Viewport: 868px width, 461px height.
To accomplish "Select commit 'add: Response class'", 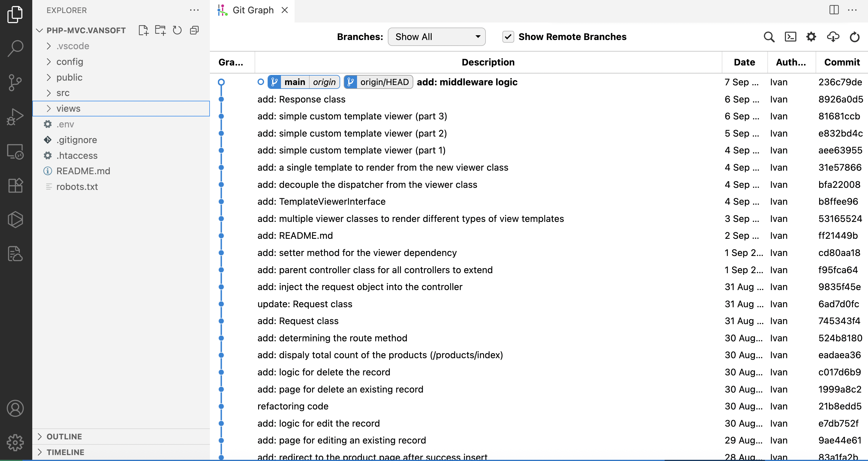I will 301,99.
